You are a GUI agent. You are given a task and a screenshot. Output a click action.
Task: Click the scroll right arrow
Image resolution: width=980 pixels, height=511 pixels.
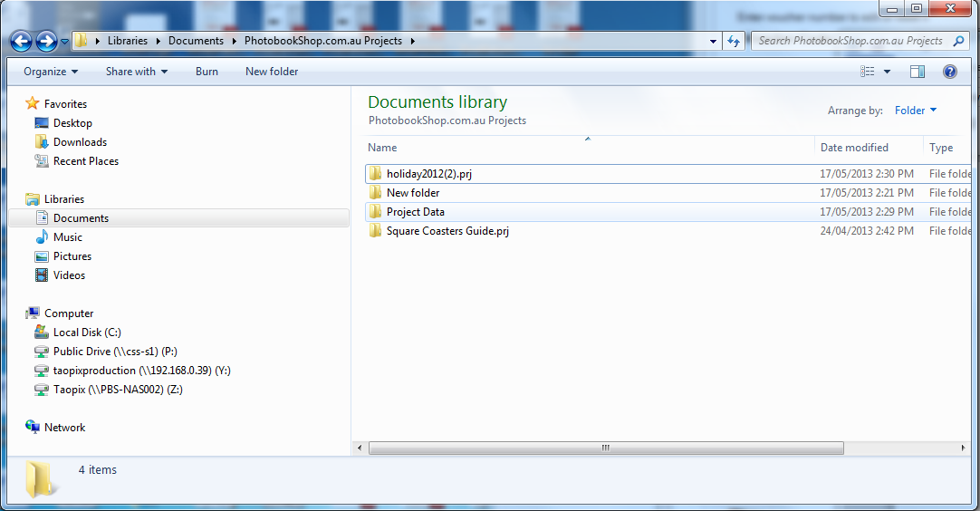click(x=963, y=448)
